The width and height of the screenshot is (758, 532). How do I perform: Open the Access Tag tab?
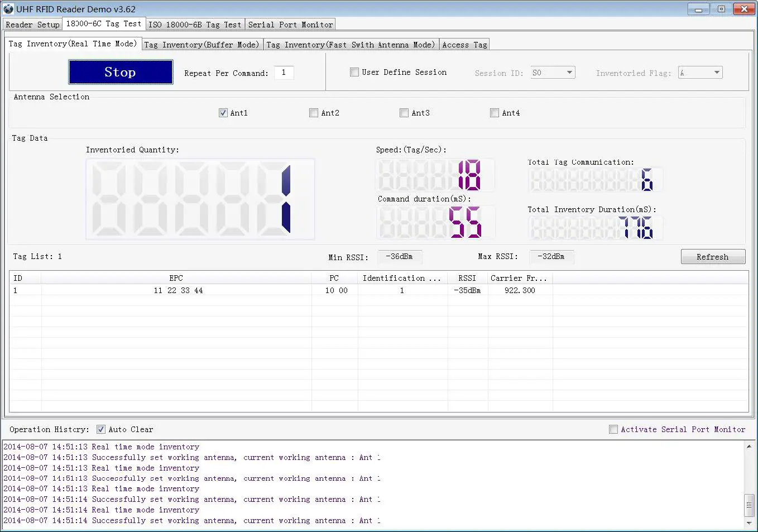click(x=464, y=44)
